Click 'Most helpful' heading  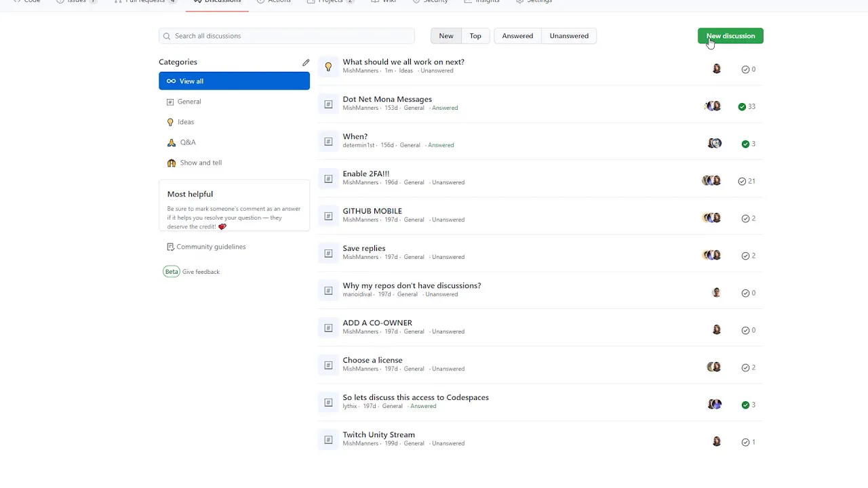click(x=190, y=194)
